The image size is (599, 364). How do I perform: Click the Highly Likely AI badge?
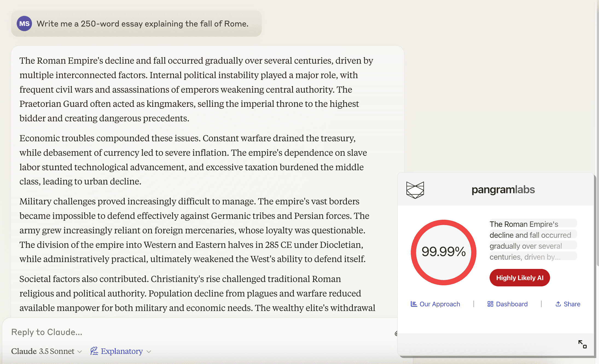[519, 278]
